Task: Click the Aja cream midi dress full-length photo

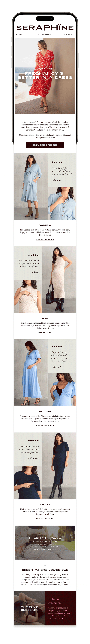Action: [x=59, y=280]
